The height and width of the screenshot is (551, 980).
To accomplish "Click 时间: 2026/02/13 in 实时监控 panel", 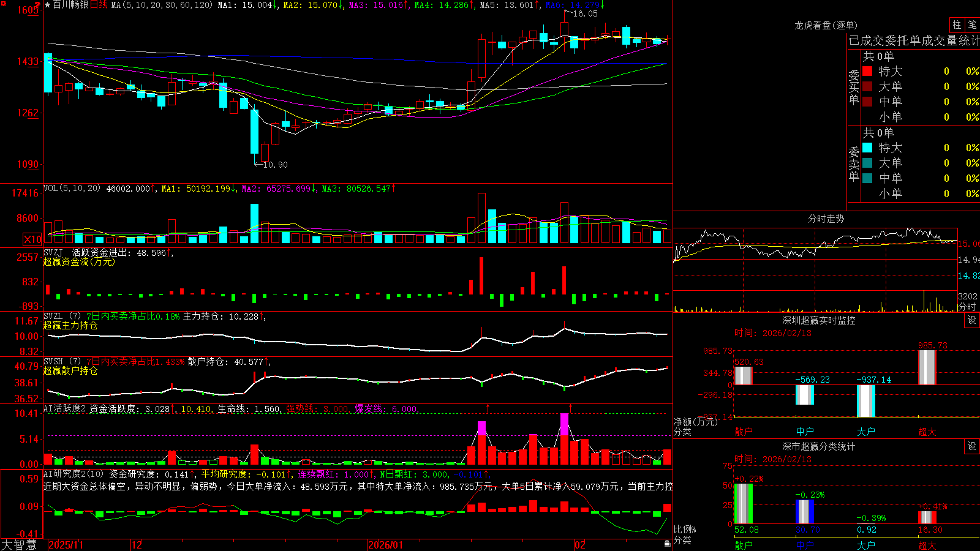I will tap(773, 333).
